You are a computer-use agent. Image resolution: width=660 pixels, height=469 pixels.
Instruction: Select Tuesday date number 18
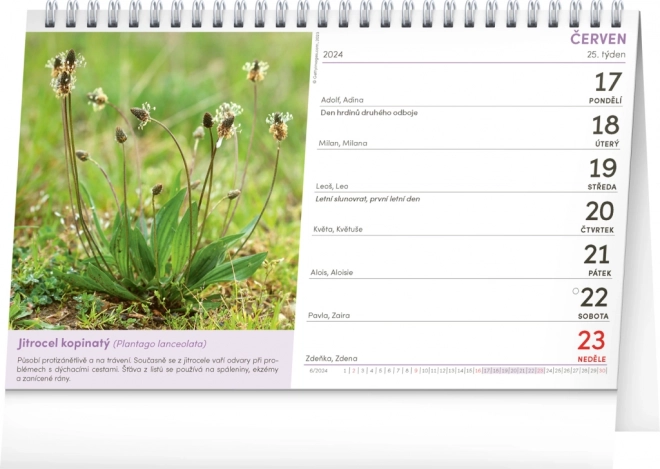point(606,125)
